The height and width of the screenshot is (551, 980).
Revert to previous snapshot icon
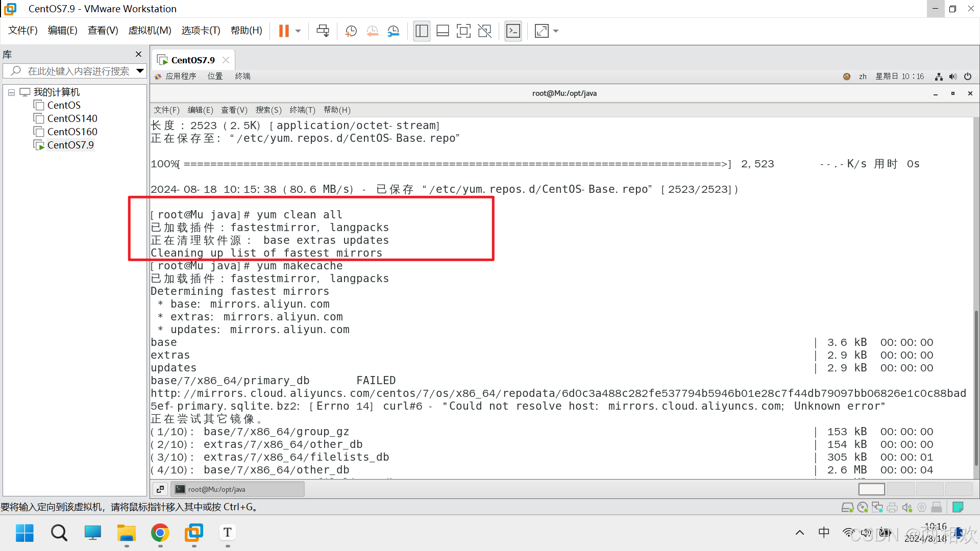[x=372, y=31]
